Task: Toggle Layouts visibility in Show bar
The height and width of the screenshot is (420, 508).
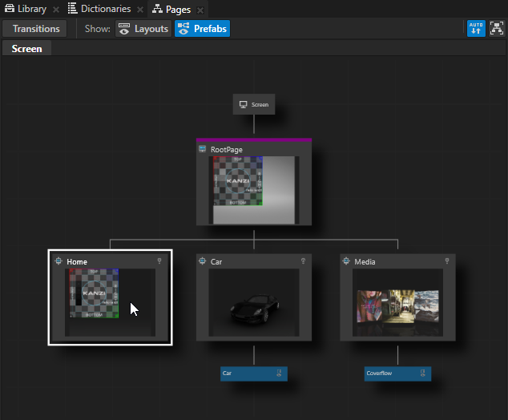Action: 143,29
